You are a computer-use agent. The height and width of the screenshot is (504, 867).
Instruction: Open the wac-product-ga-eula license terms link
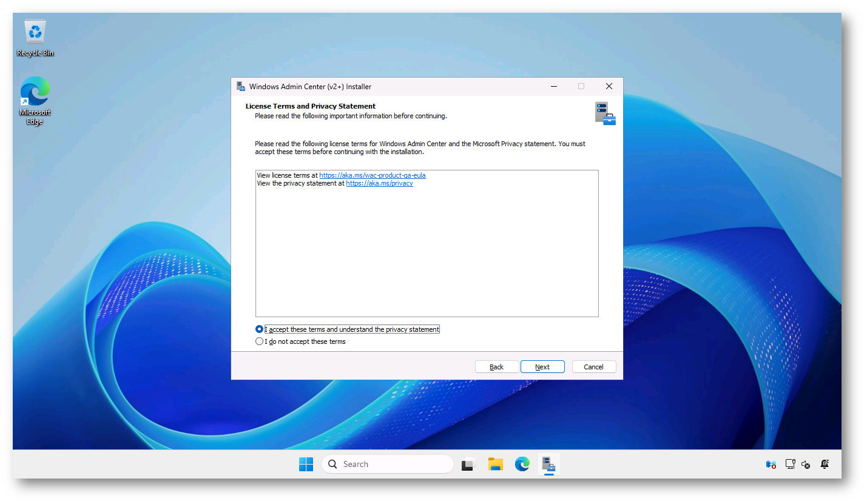[372, 175]
